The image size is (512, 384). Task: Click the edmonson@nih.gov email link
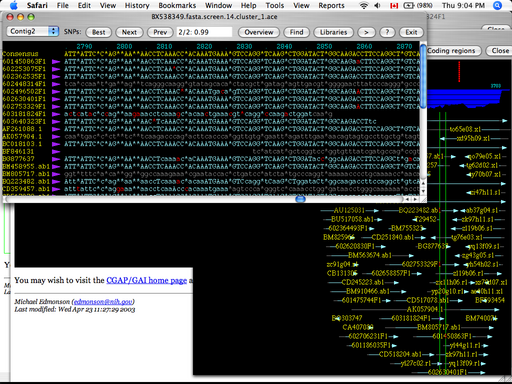pyautogui.click(x=103, y=302)
